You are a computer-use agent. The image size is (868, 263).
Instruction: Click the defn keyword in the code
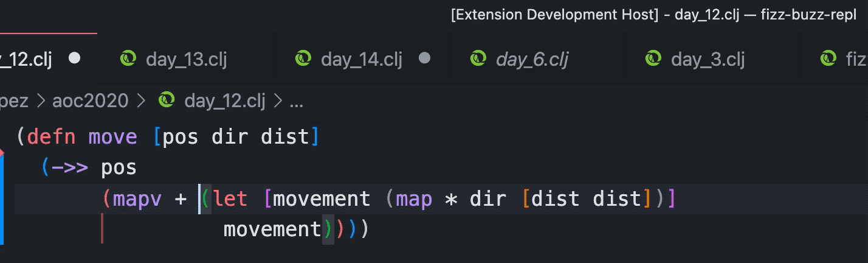pyautogui.click(x=52, y=137)
